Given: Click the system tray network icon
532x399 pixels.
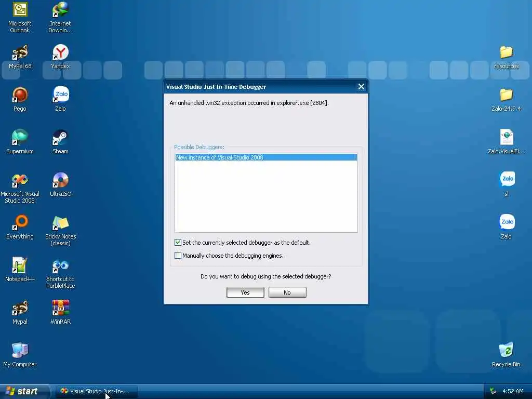Looking at the screenshot, I should coord(493,391).
